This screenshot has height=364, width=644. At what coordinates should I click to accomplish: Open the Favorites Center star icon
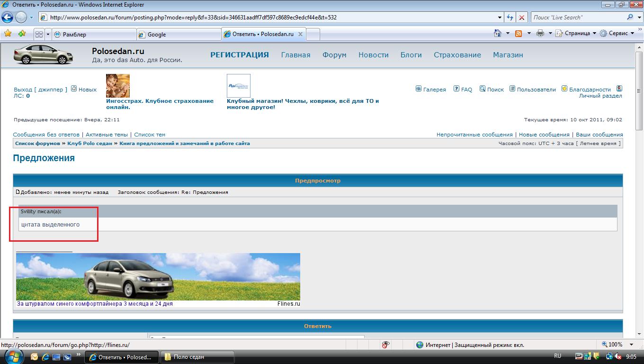[8, 34]
